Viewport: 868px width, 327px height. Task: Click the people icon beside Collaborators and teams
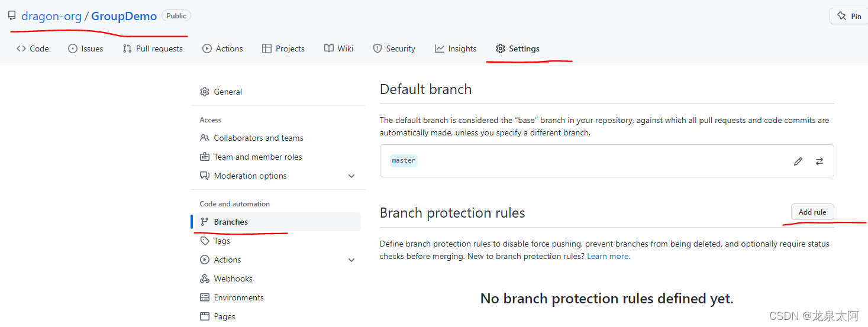205,138
